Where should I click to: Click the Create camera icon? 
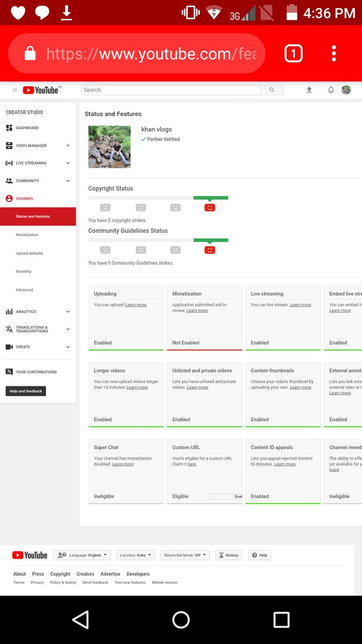pos(9,347)
